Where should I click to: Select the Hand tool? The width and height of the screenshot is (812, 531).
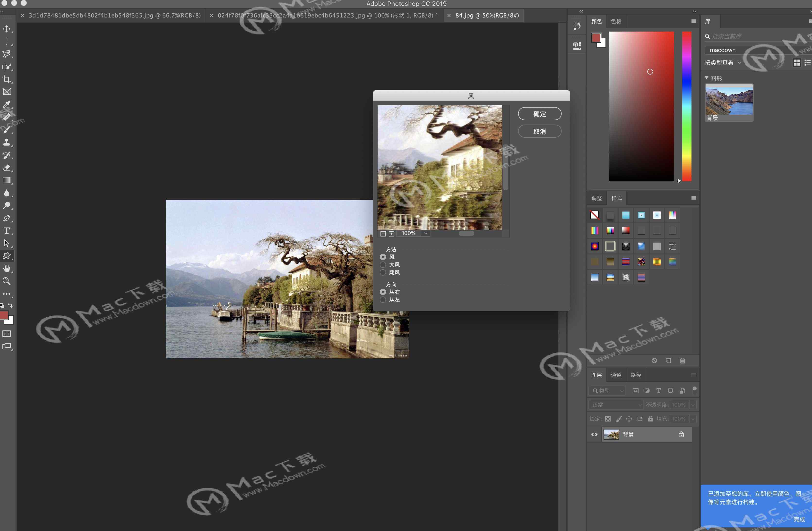7,269
